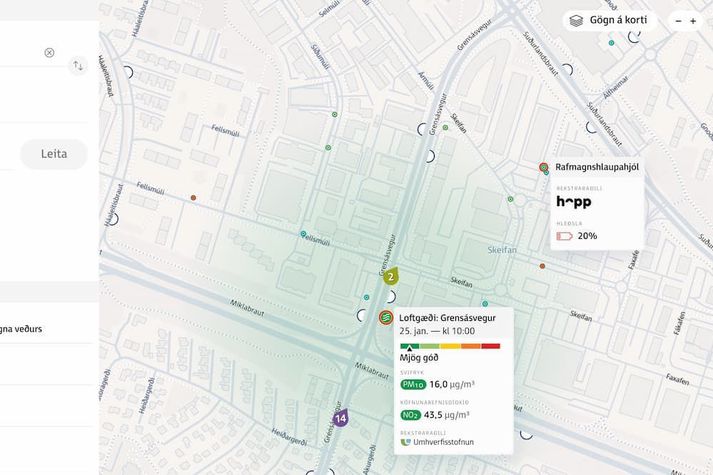The image size is (713, 475).
Task: Click the Leita search button
Action: point(54,154)
